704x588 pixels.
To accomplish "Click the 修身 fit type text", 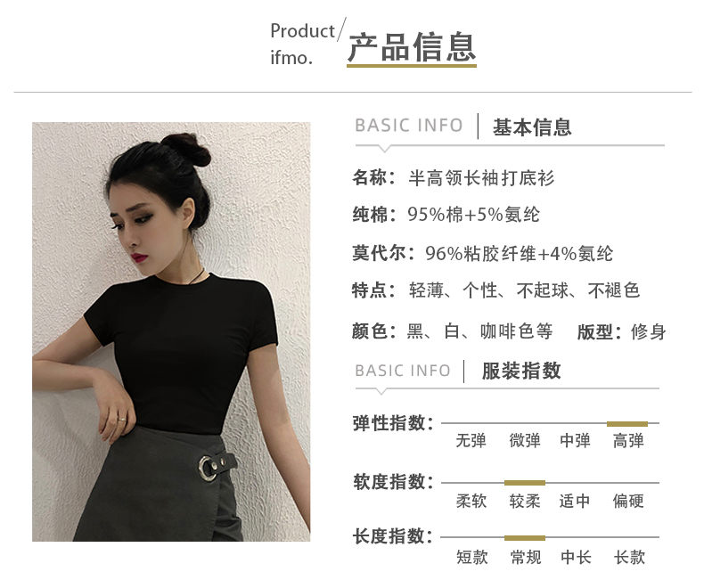I will (649, 331).
